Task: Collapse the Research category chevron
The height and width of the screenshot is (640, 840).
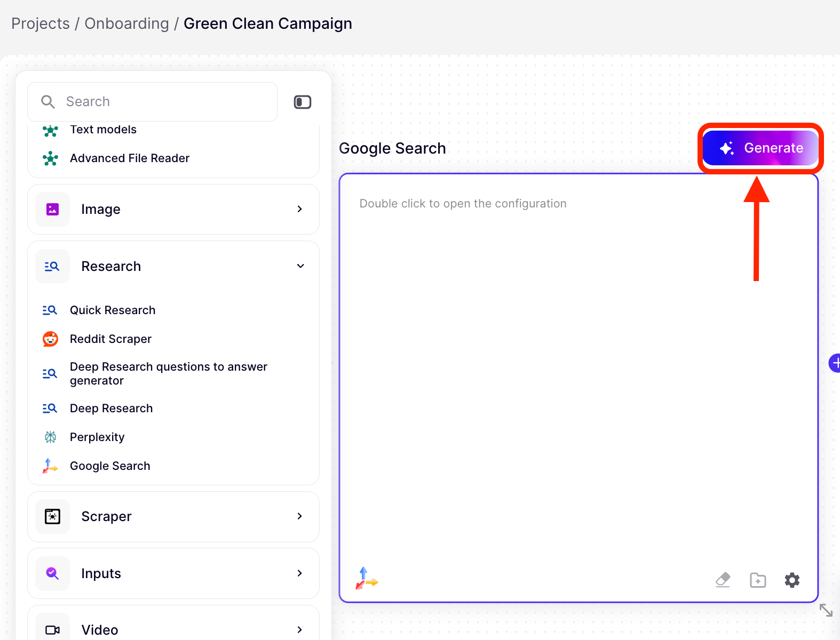Action: (300, 266)
